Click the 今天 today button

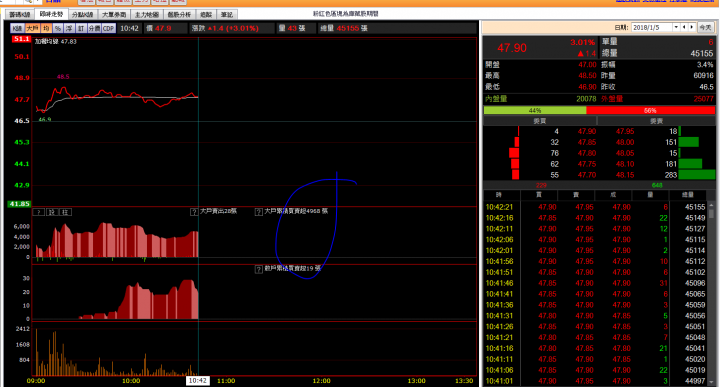(x=705, y=28)
